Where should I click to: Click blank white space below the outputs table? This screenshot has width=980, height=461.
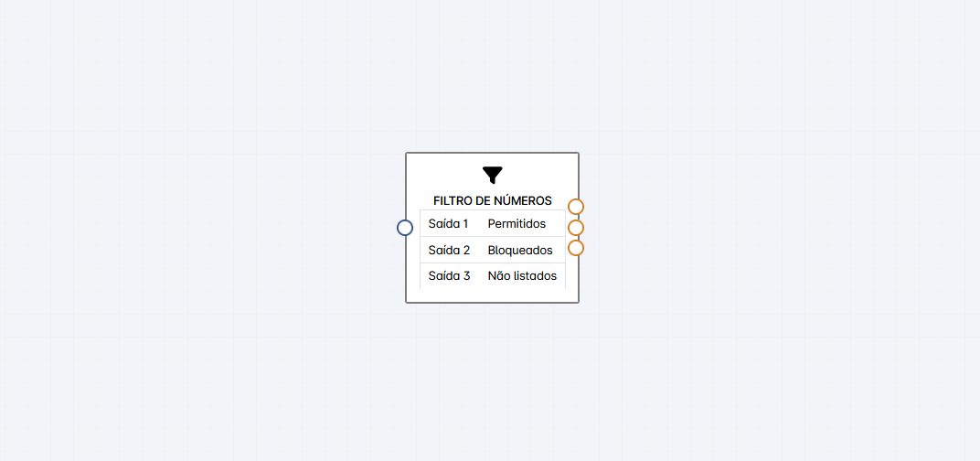493,295
